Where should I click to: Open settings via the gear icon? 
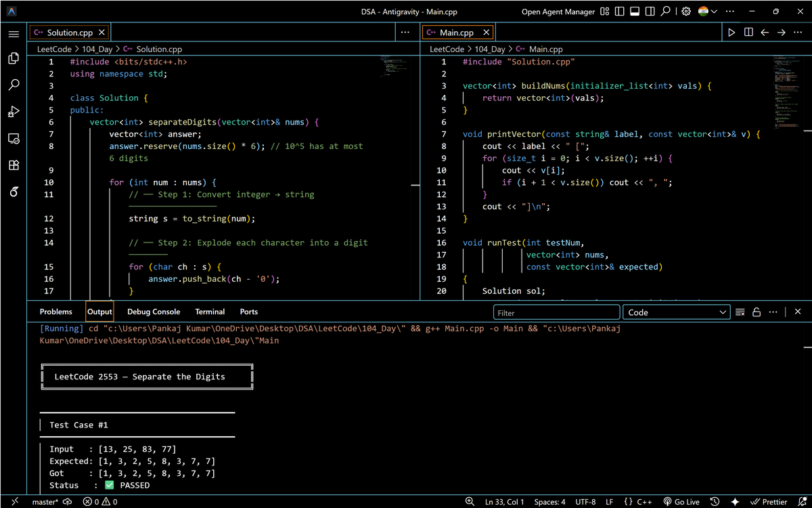[686, 12]
